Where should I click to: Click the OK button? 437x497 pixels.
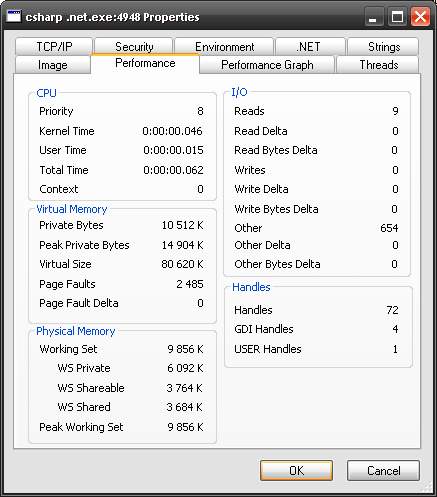296,470
